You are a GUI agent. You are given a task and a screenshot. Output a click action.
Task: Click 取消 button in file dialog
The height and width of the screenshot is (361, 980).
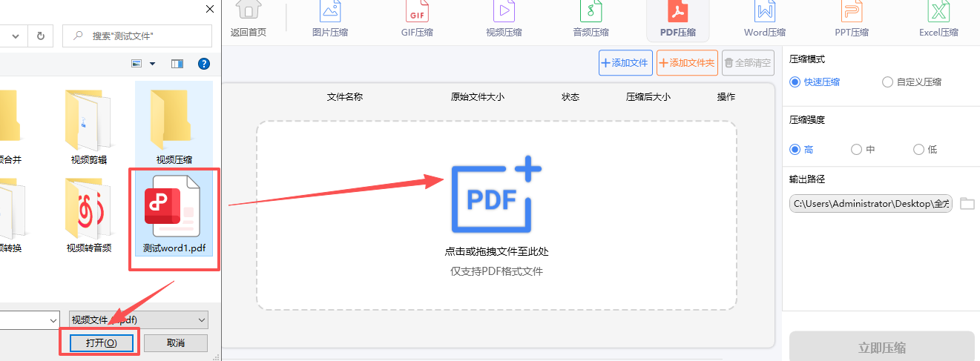(x=175, y=343)
